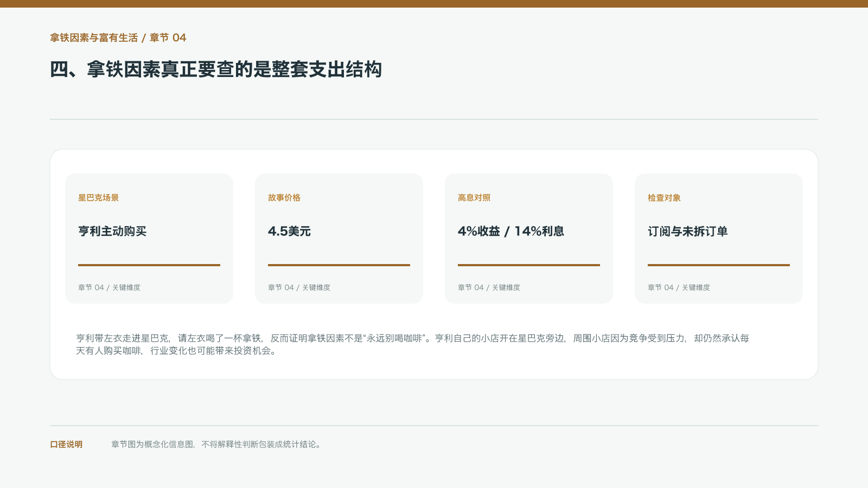Click 章节 04 / 关键维度 in 高息对照 card
This screenshot has width=868, height=488.
489,287
